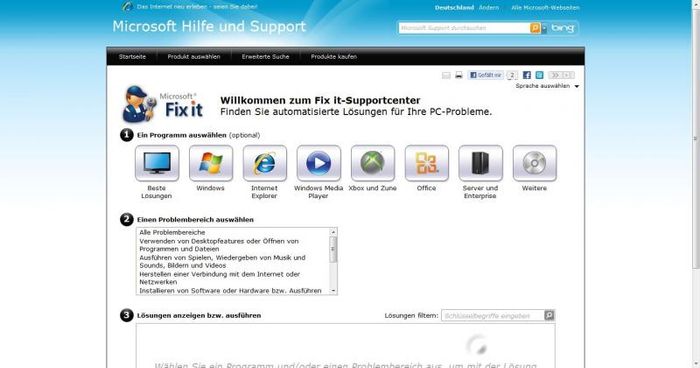Open the Produkte kaufen menu item
This screenshot has height=368, width=700.
pos(334,57)
